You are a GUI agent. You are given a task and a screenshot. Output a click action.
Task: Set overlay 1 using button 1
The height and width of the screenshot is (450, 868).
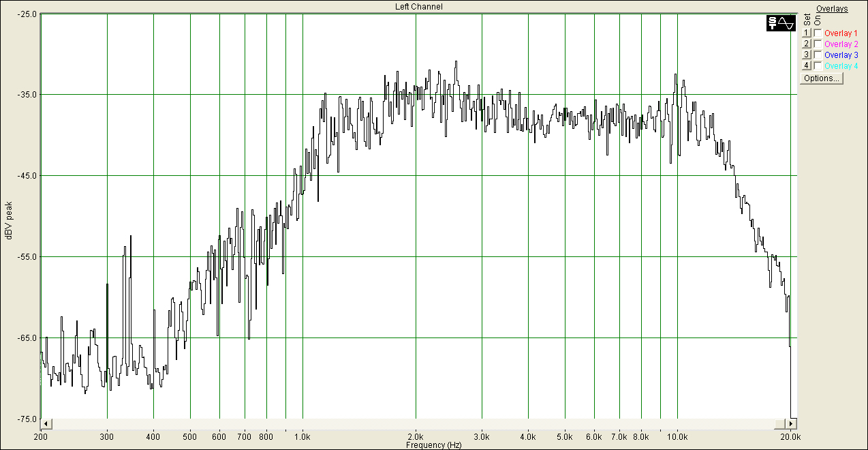pos(806,33)
